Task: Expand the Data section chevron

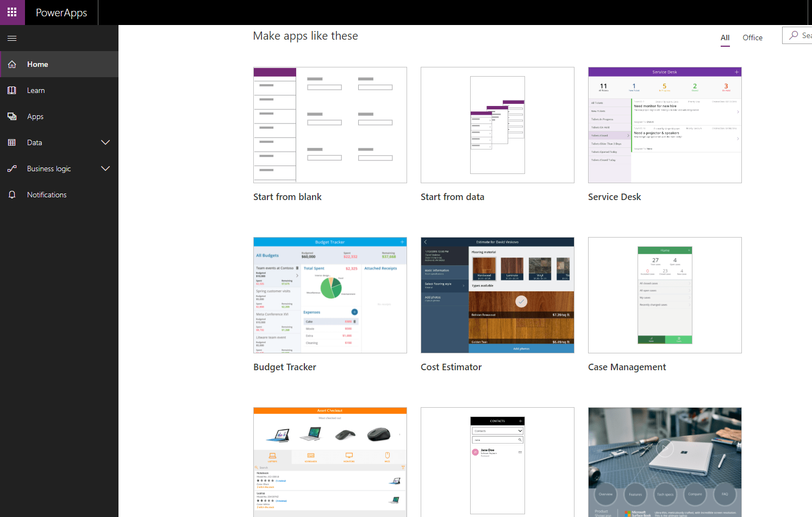Action: pyautogui.click(x=105, y=142)
